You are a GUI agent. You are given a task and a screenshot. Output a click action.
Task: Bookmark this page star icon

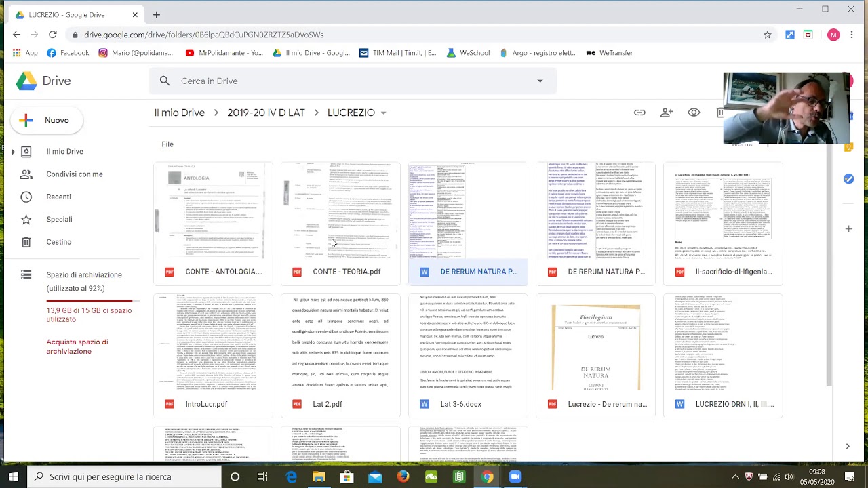[767, 35]
